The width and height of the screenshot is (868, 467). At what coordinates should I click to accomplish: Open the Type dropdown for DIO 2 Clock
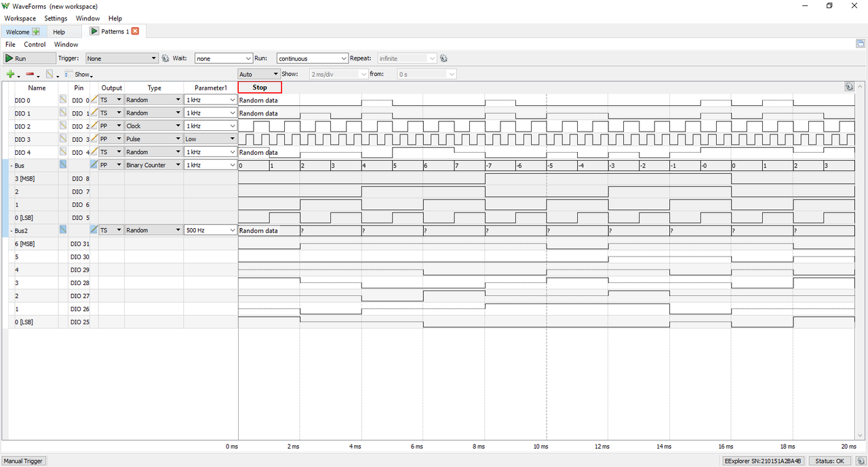click(x=153, y=126)
